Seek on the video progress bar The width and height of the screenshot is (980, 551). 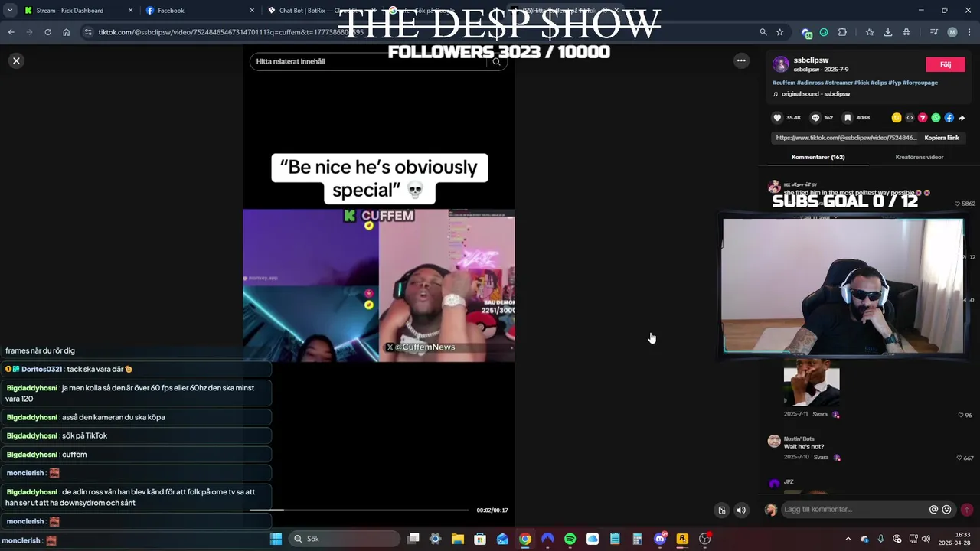(x=359, y=510)
